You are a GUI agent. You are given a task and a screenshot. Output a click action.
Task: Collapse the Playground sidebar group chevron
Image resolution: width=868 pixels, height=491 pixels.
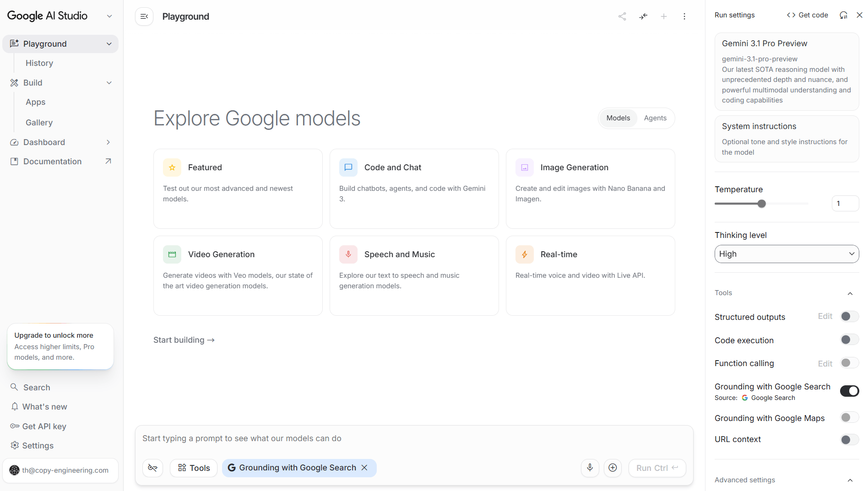[109, 44]
